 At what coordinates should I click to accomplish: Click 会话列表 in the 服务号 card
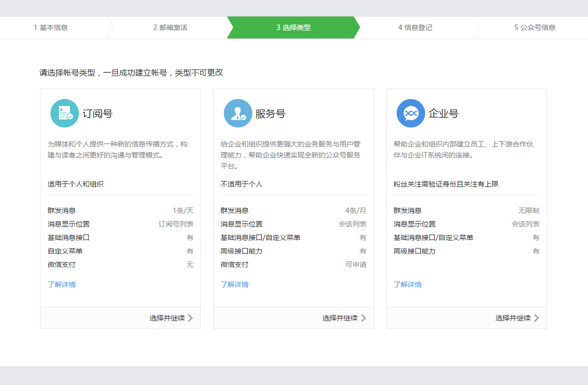click(353, 224)
